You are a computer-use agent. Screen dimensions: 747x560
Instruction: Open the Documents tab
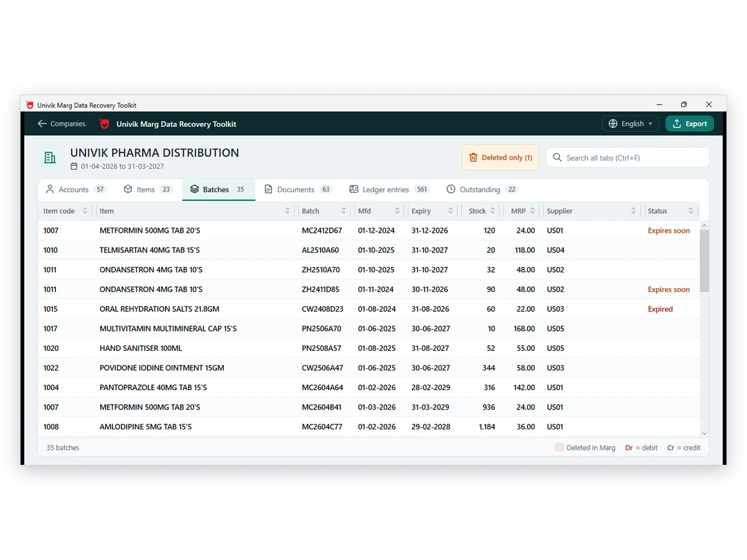pyautogui.click(x=298, y=190)
